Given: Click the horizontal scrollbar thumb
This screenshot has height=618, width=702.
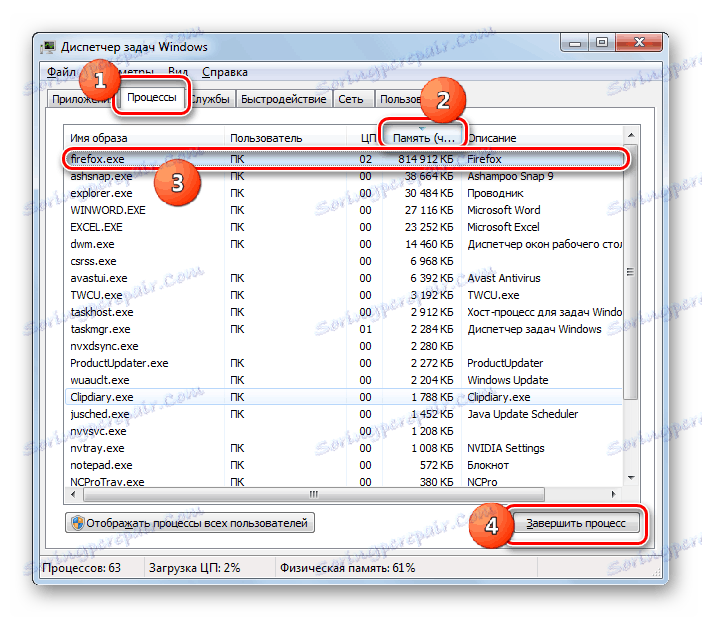Looking at the screenshot, I should pos(313,494).
